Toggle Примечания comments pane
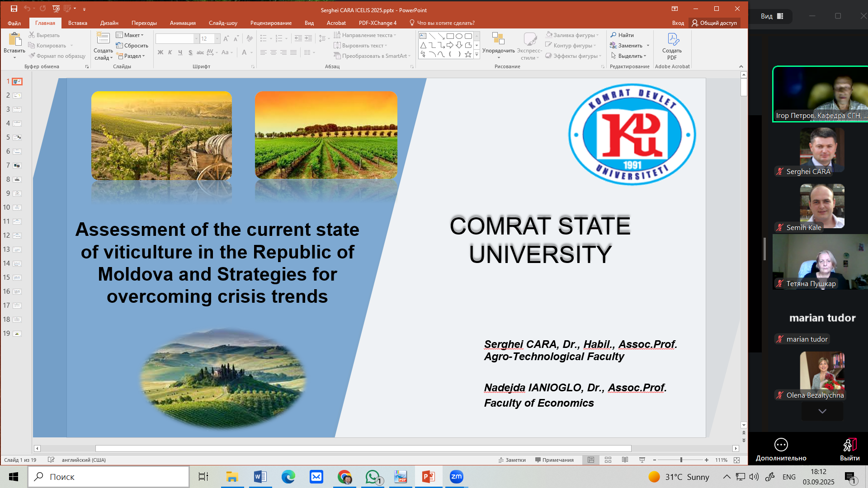 pyautogui.click(x=554, y=460)
